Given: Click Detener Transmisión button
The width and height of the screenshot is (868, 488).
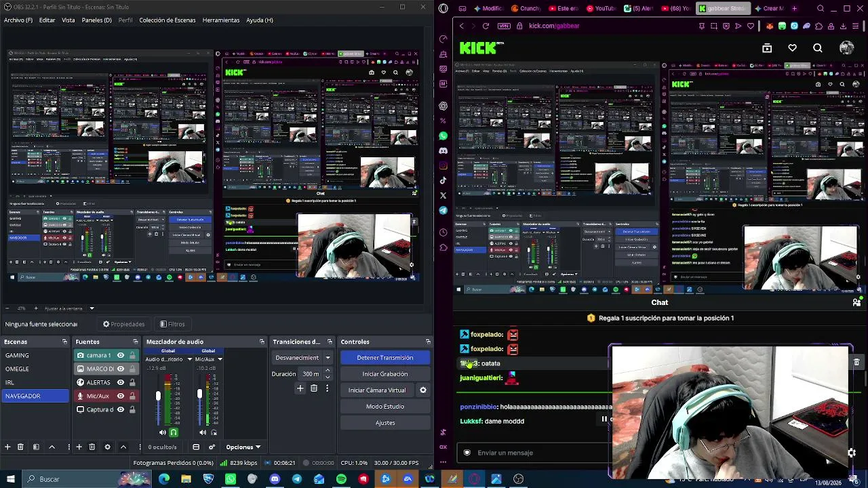Looking at the screenshot, I should pos(385,358).
